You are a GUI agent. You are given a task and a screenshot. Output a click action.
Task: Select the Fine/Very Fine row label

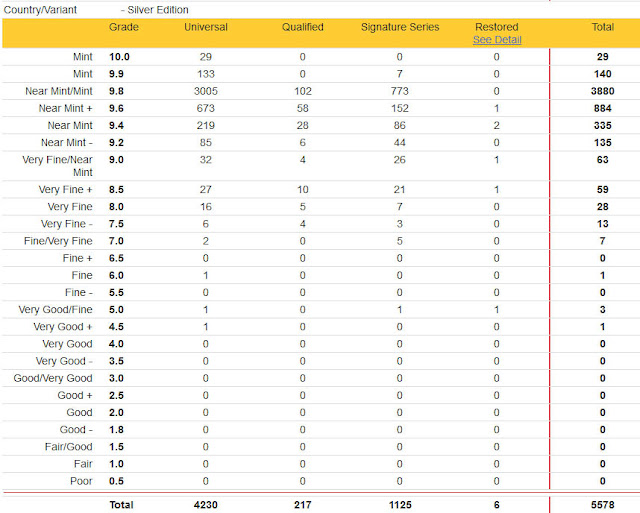tap(58, 241)
